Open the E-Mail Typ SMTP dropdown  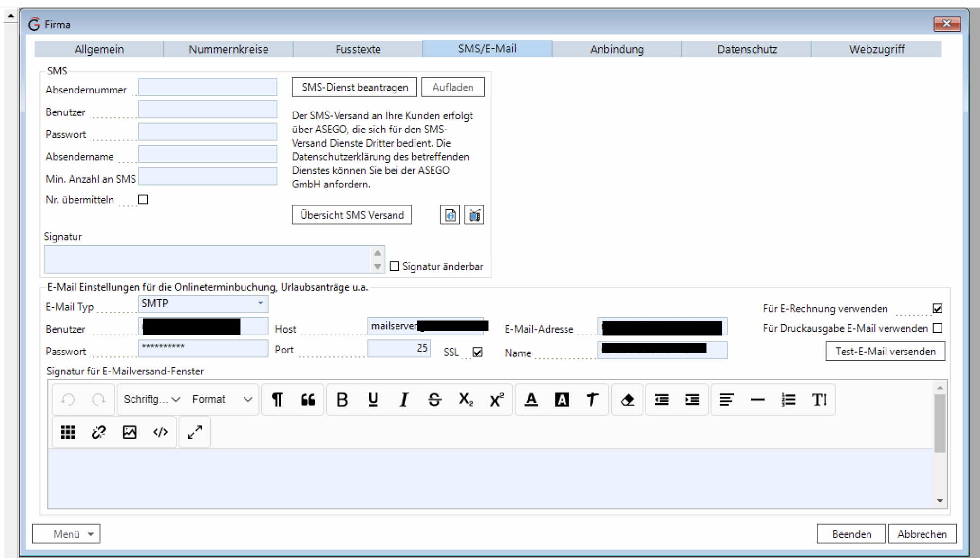(x=260, y=303)
